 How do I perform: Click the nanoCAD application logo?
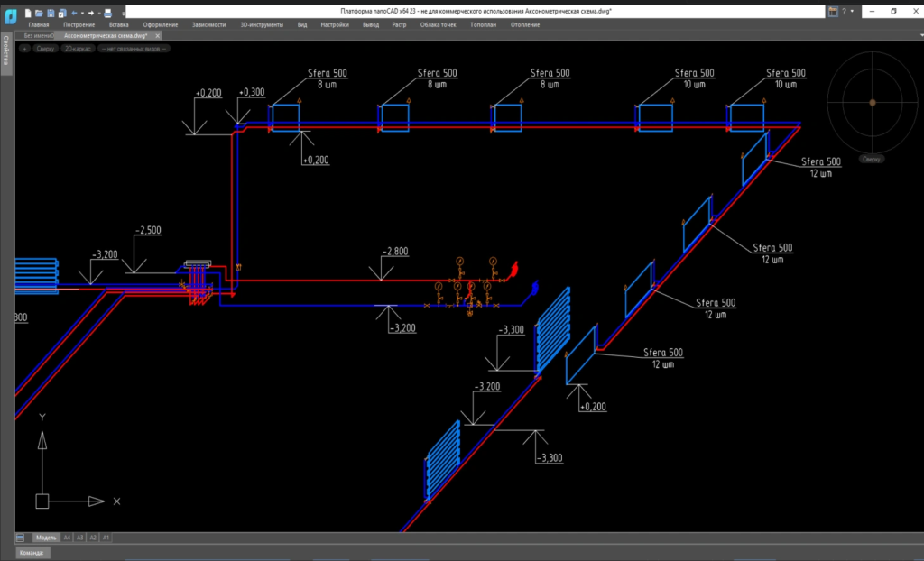click(11, 14)
